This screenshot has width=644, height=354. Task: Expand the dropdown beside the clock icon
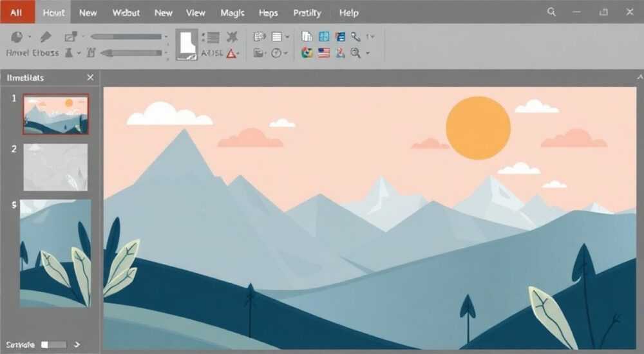(285, 53)
